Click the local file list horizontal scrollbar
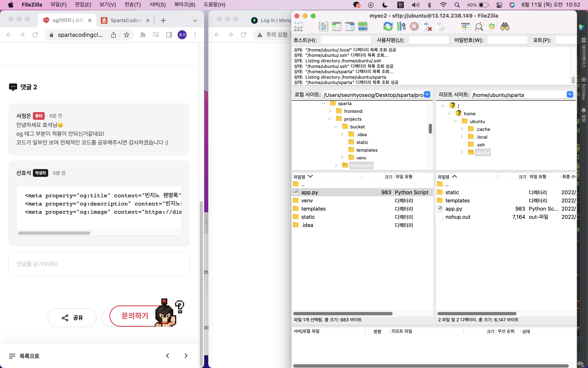This screenshot has width=588, height=368. [x=343, y=313]
